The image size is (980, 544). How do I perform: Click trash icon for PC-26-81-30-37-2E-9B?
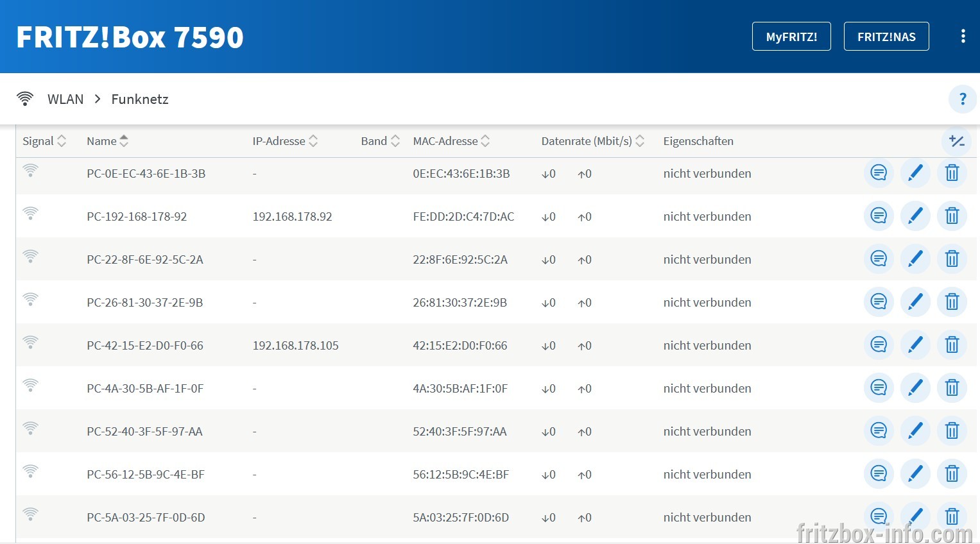point(952,302)
